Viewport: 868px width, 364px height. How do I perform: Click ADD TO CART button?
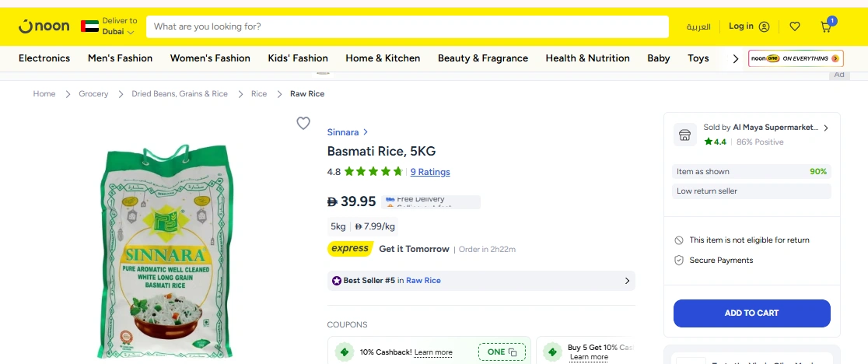751,313
